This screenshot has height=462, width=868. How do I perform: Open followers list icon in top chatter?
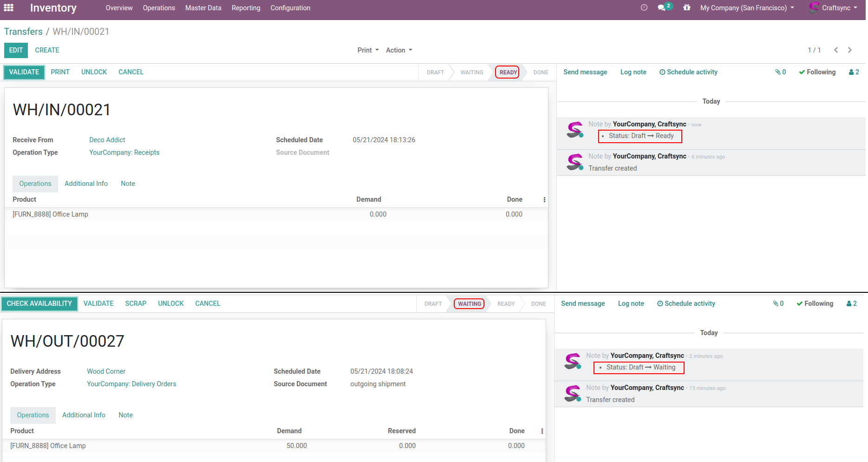(x=854, y=72)
